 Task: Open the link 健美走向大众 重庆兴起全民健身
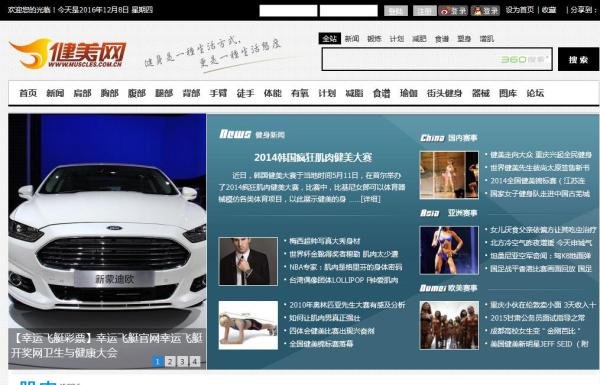point(541,155)
